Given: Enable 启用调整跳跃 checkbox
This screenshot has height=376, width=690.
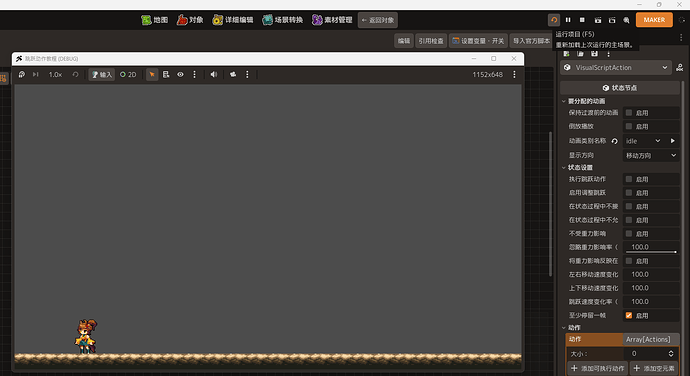Looking at the screenshot, I should [629, 193].
